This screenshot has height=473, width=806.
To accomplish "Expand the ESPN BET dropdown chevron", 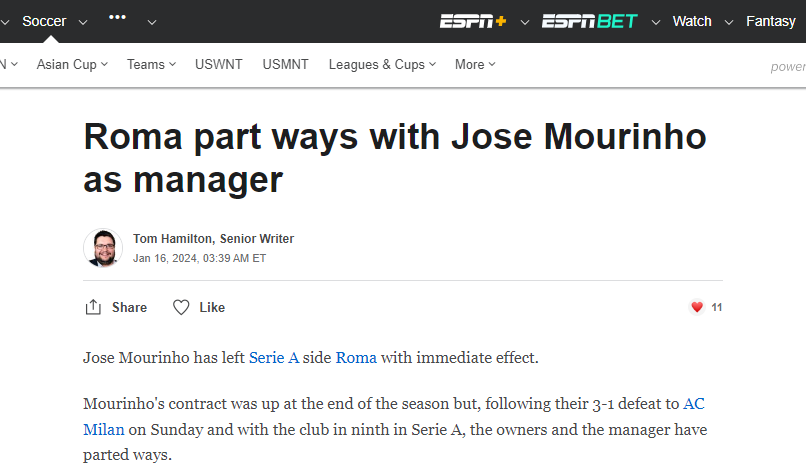I will click(x=656, y=22).
